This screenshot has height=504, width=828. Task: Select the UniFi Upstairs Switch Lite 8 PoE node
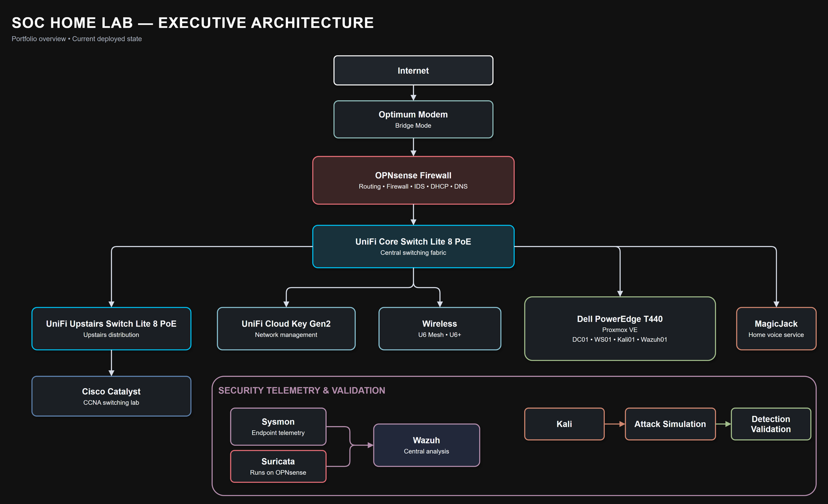tap(111, 329)
